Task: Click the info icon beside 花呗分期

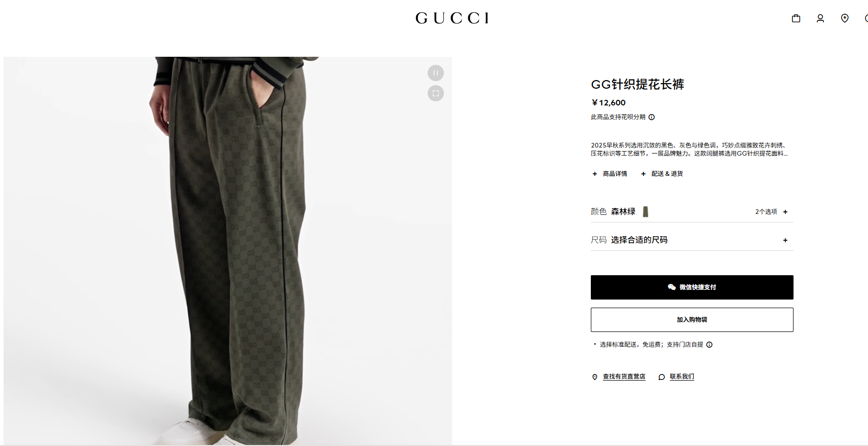Action: tap(652, 117)
